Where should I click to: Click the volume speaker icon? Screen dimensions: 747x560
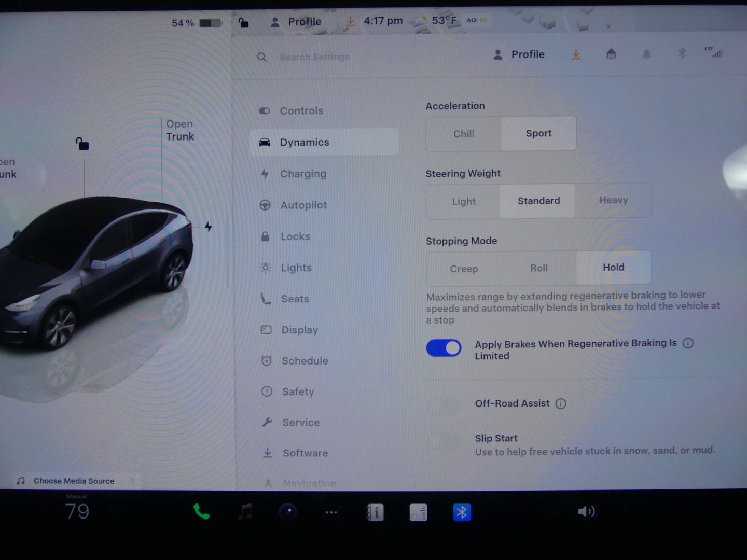point(586,512)
